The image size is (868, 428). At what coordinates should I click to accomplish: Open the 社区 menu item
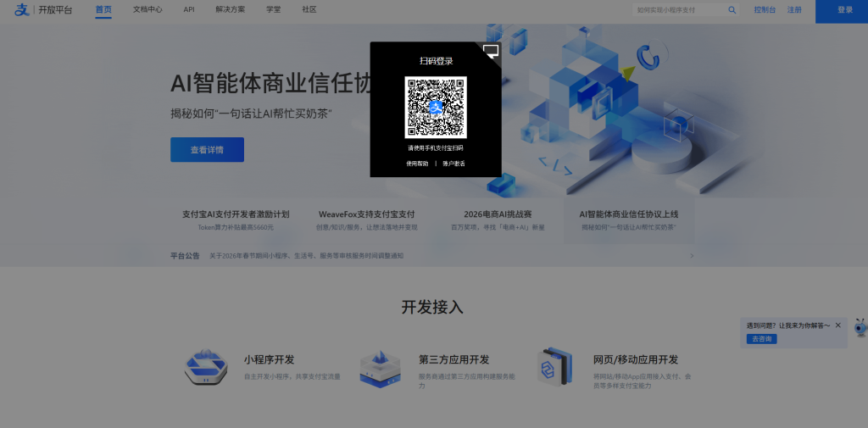[309, 9]
